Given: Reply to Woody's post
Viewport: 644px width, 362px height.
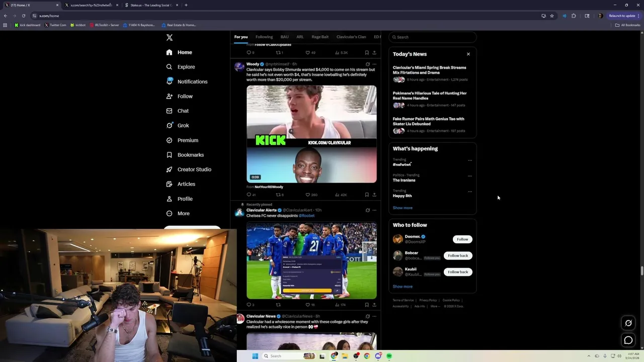Looking at the screenshot, I should pos(251,195).
